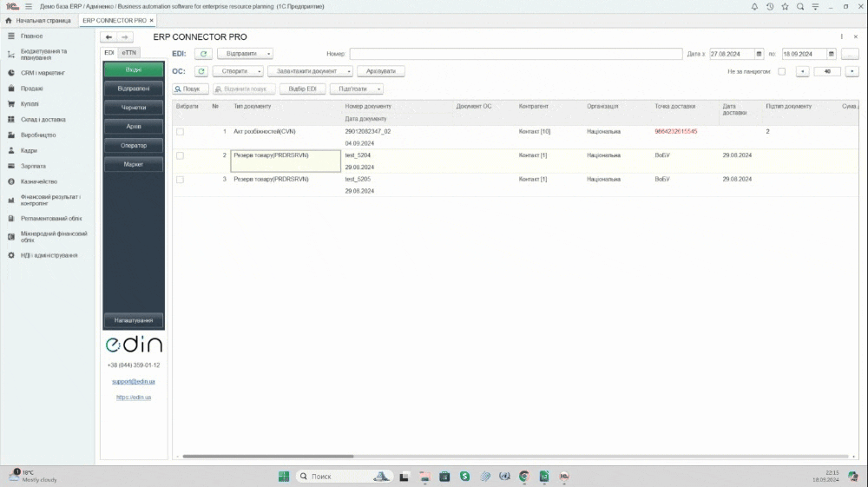Image resolution: width=868 pixels, height=487 pixels.
Task: Open calendar picker for end date
Action: coord(832,54)
